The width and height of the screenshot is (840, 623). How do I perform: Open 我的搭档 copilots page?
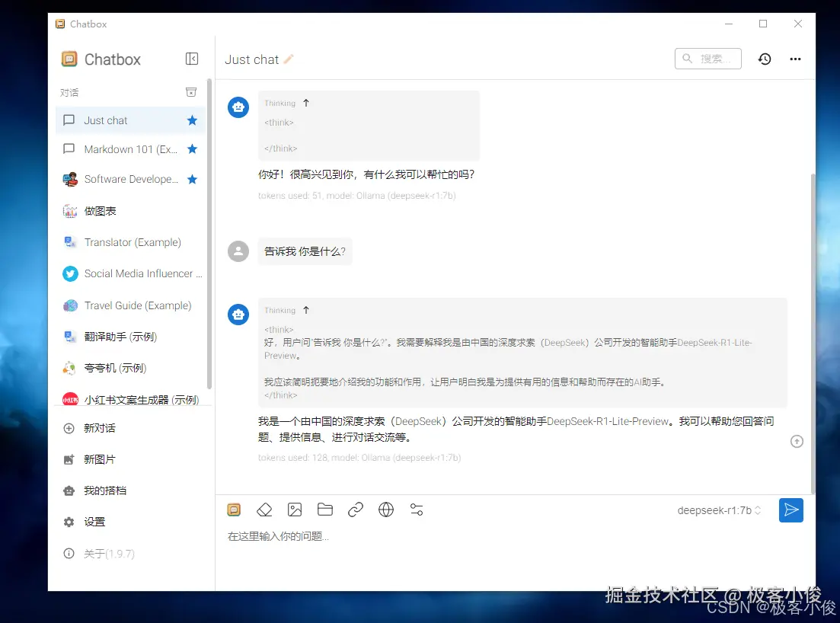(130, 490)
